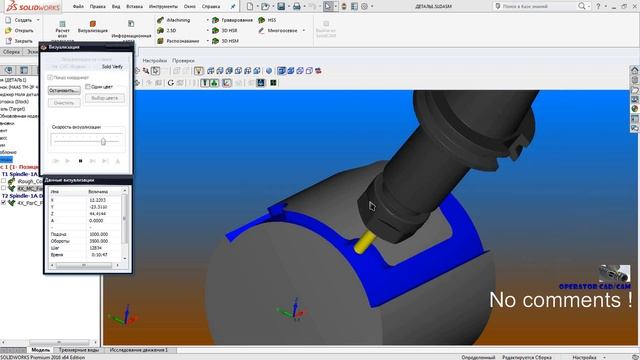This screenshot has width=640, height=360.
Task: Click the green tree icon in simulation toolbar
Action: point(214,83)
